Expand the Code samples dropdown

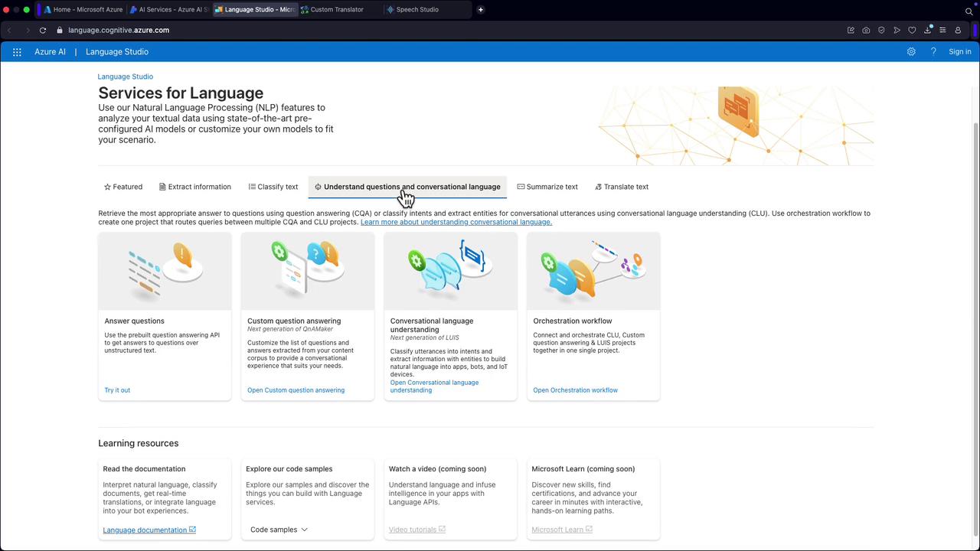coord(279,530)
